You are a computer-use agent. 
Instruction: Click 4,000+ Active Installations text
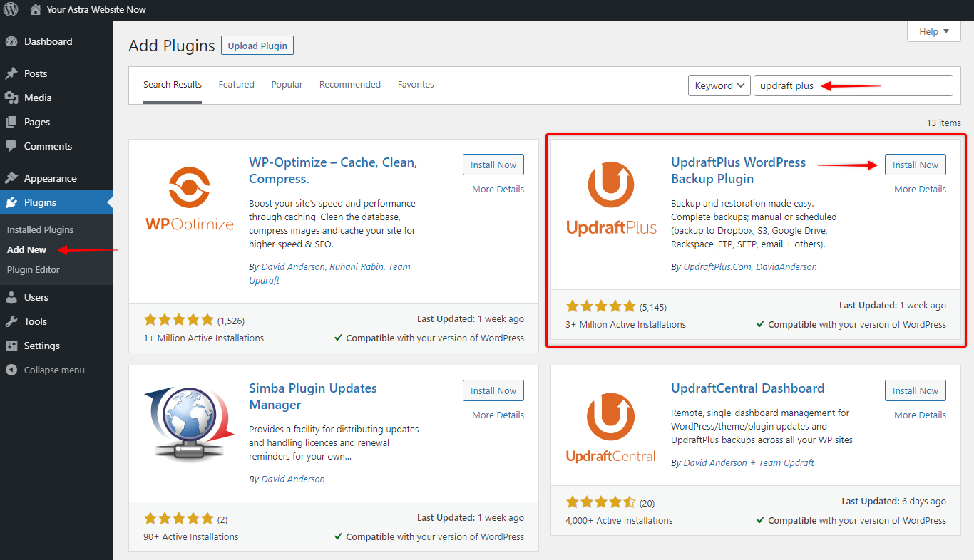coord(619,520)
